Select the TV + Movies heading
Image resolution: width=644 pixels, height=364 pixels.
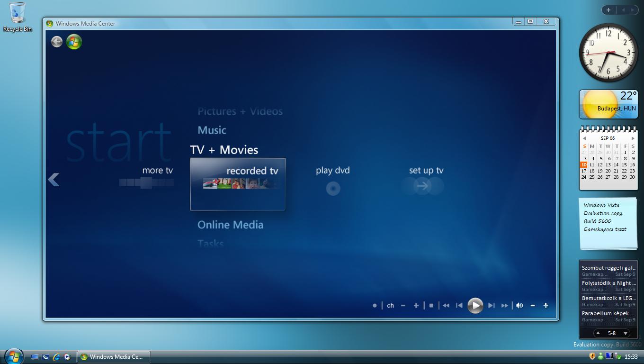(x=224, y=150)
